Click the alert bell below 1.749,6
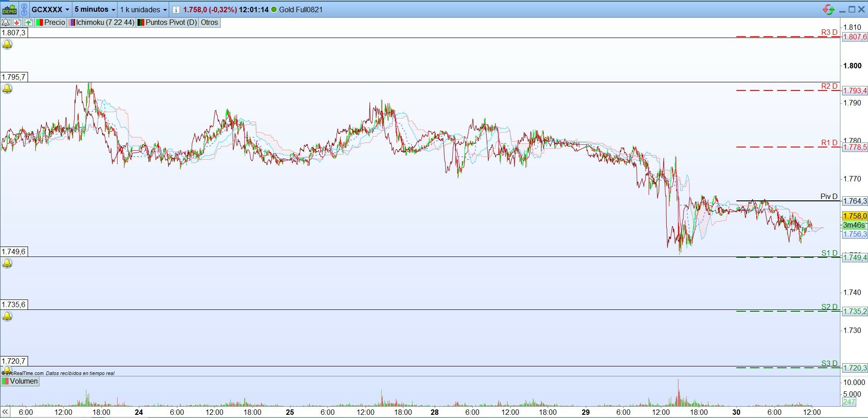The width and height of the screenshot is (868, 418). (7, 263)
